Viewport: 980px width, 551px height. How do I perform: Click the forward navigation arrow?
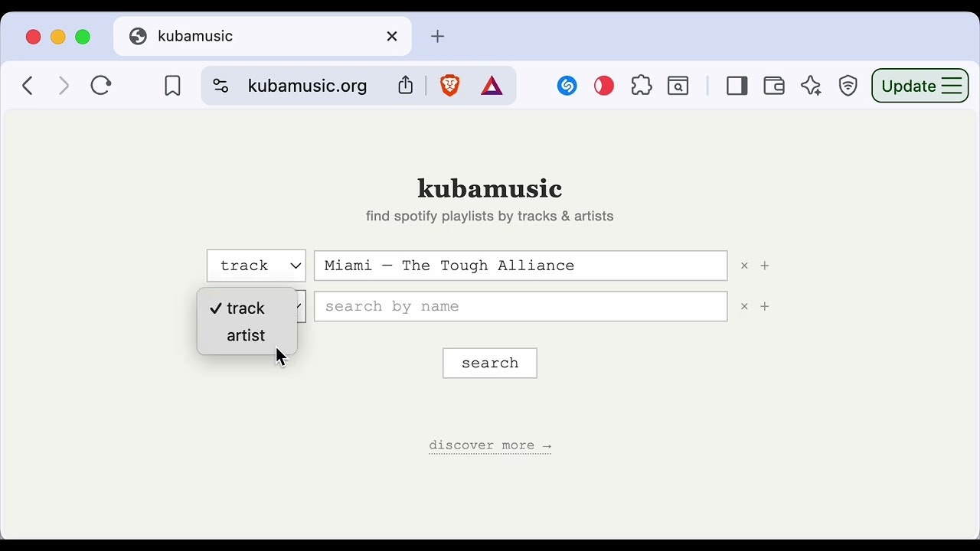click(x=64, y=86)
